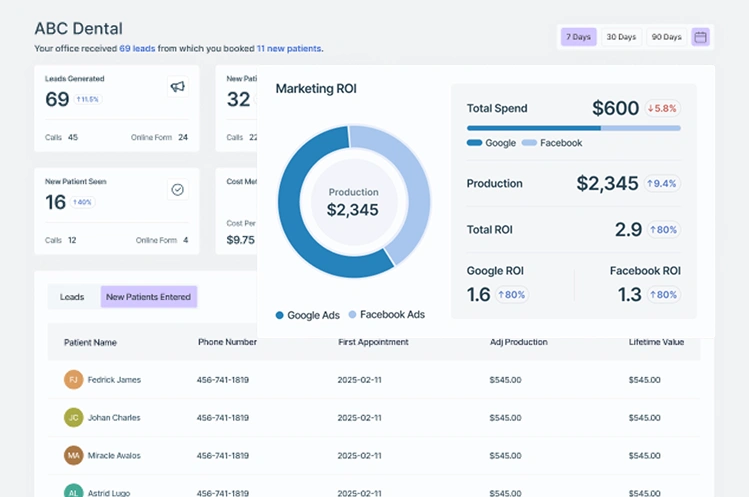Click Fedrick James avatar icon
This screenshot has height=497, width=749.
[x=73, y=380]
